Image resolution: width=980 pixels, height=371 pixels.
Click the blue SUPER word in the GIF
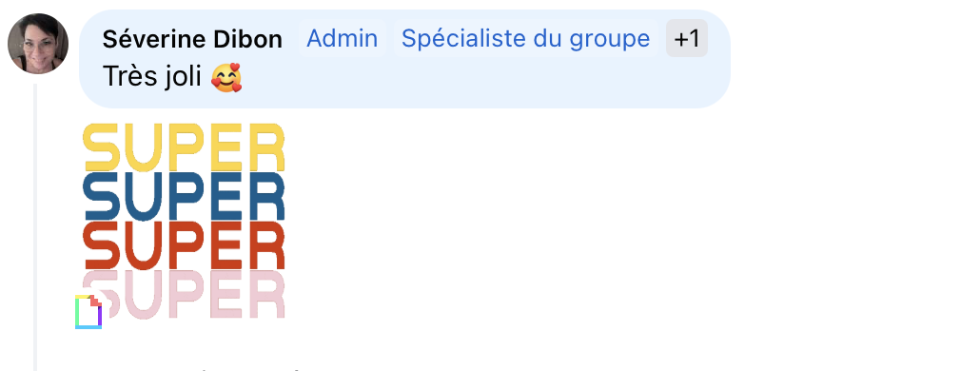184,196
